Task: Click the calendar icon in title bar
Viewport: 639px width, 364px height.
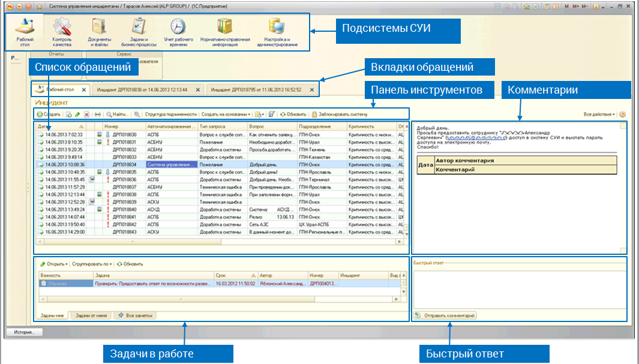Action: (556, 7)
